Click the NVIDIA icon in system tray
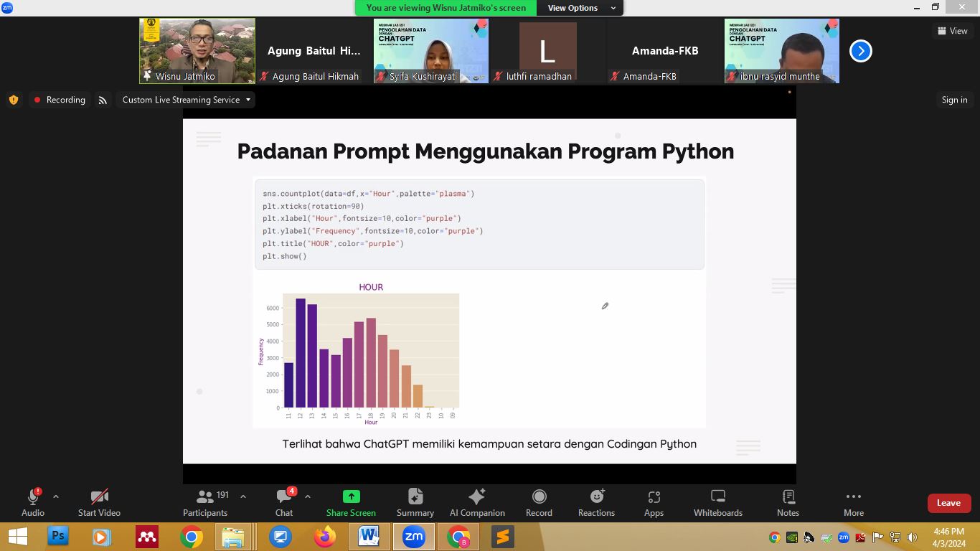 tap(792, 537)
